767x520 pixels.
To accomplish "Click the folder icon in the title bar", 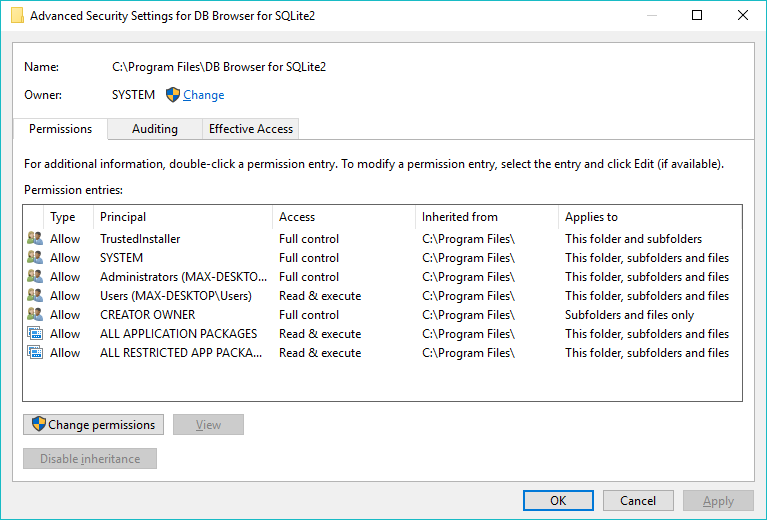I will point(17,15).
